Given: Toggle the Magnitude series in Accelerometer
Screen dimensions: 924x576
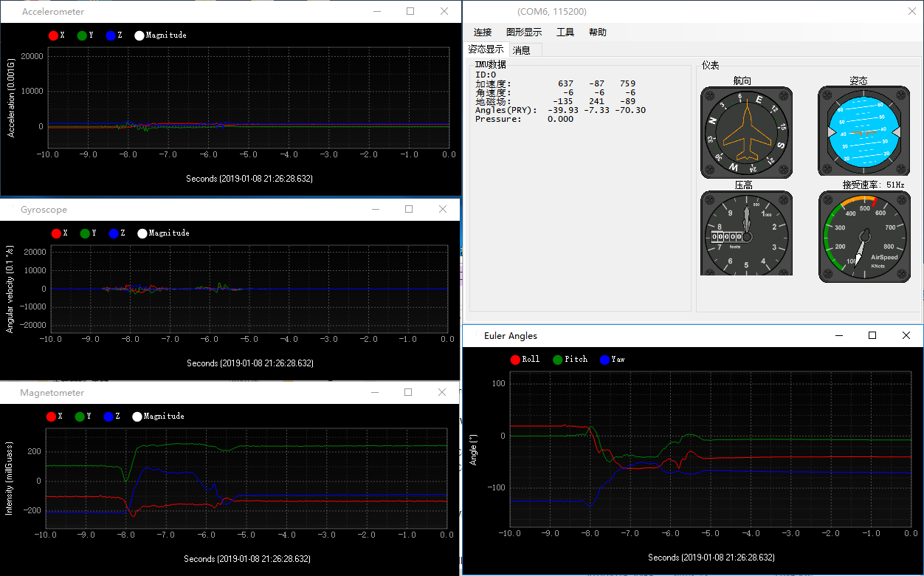Looking at the screenshot, I should pyautogui.click(x=160, y=35).
